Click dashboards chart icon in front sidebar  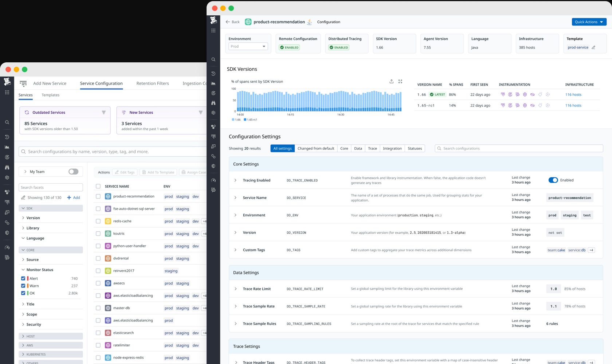click(x=213, y=83)
